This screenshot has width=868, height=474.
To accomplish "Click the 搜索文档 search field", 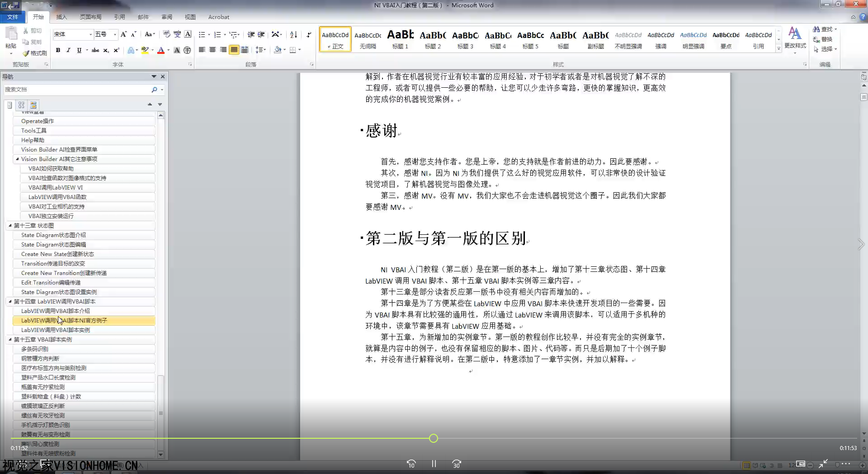I will coord(77,90).
